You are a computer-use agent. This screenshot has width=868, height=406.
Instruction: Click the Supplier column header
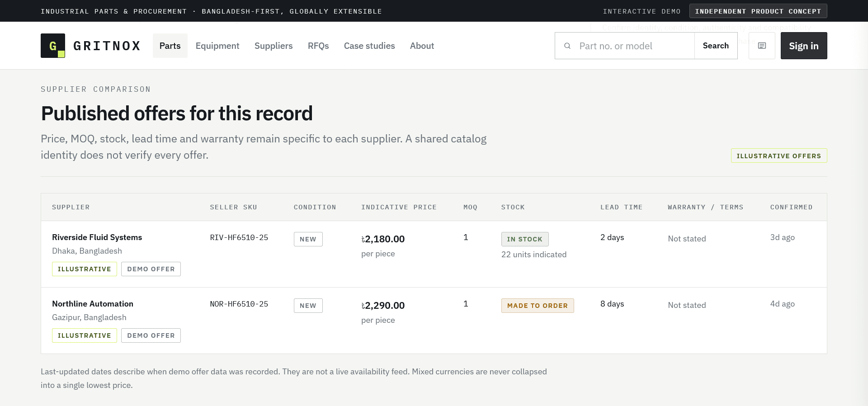71,207
